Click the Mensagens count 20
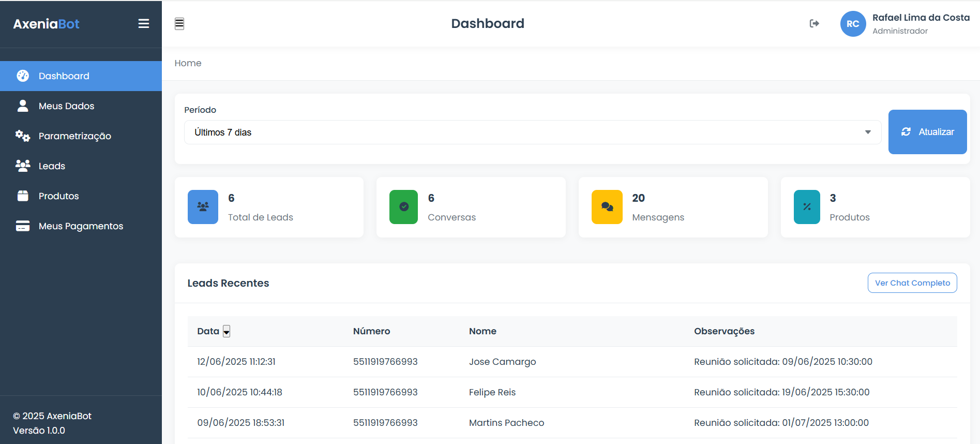 [x=638, y=198]
